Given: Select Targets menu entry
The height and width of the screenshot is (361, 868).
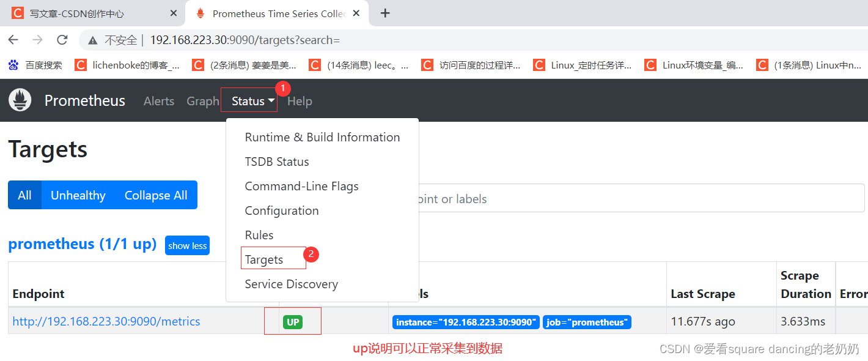Looking at the screenshot, I should pos(264,259).
